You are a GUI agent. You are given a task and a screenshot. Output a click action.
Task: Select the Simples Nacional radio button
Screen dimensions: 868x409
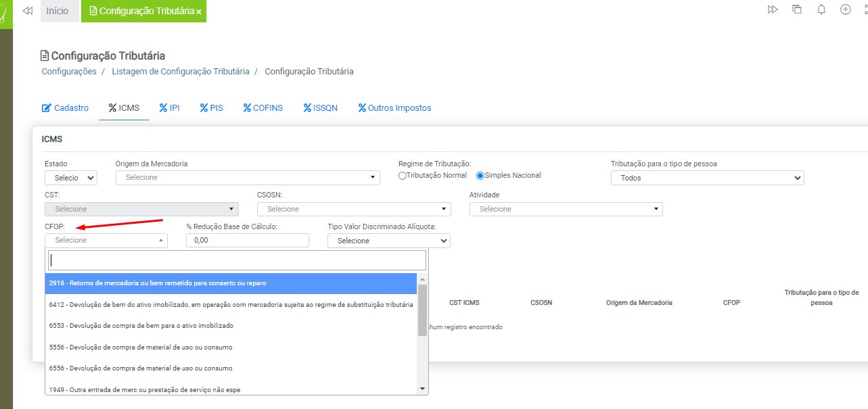[x=480, y=176]
